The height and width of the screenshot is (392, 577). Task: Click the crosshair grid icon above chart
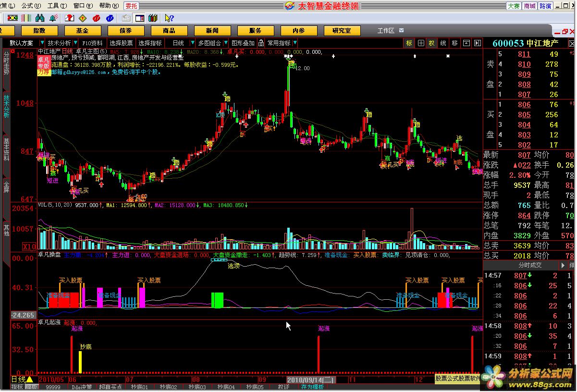click(x=421, y=43)
